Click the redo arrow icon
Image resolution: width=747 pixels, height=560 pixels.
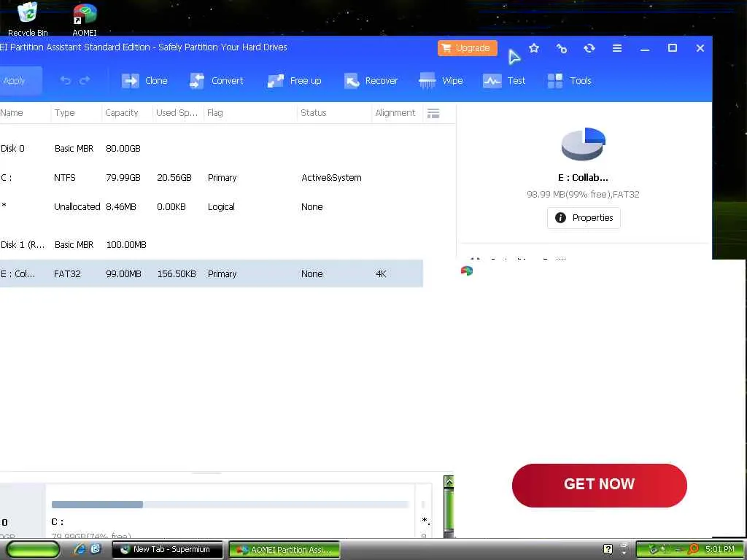[85, 80]
